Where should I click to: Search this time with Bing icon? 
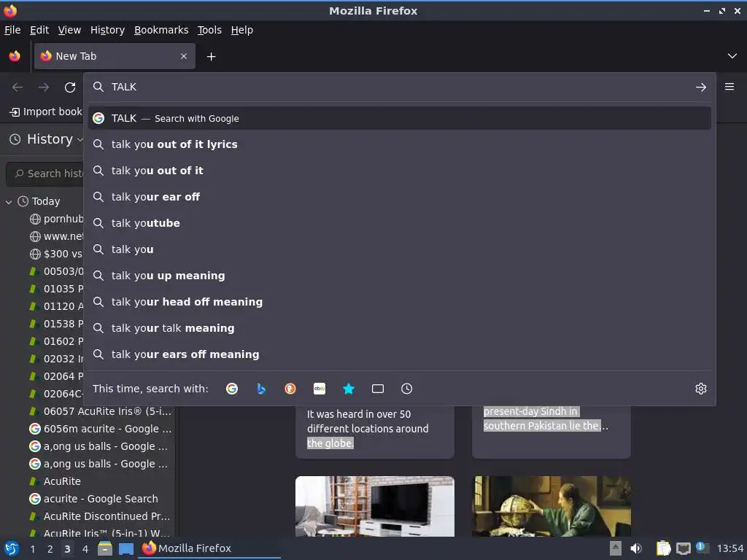pos(261,389)
